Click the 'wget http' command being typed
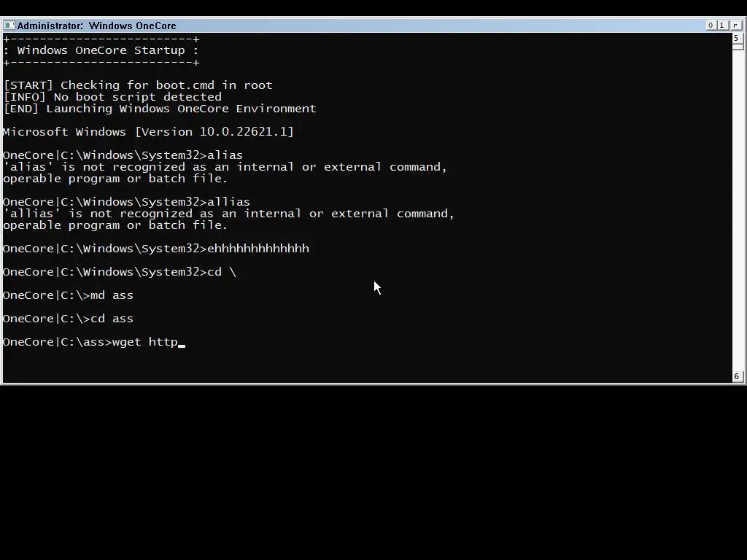The image size is (747, 560). click(145, 342)
